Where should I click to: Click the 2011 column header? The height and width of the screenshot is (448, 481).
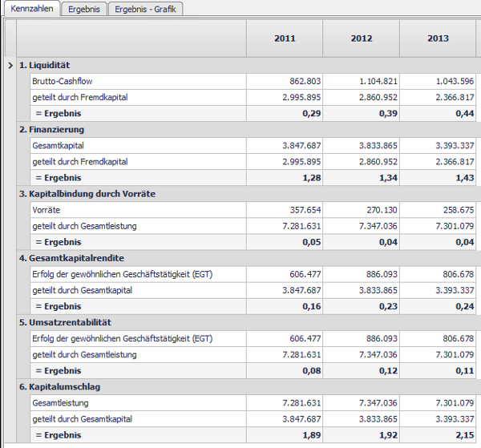pos(285,38)
